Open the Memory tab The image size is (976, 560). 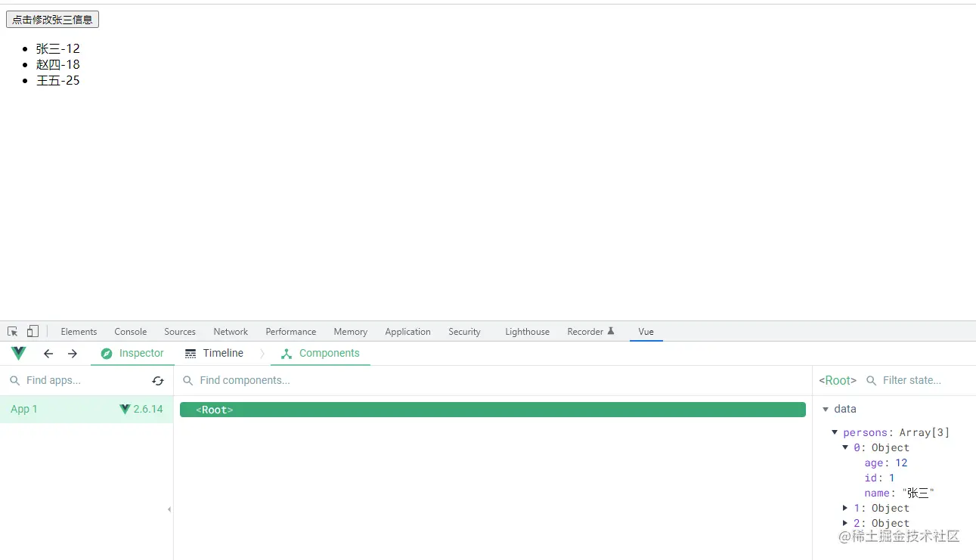click(351, 332)
